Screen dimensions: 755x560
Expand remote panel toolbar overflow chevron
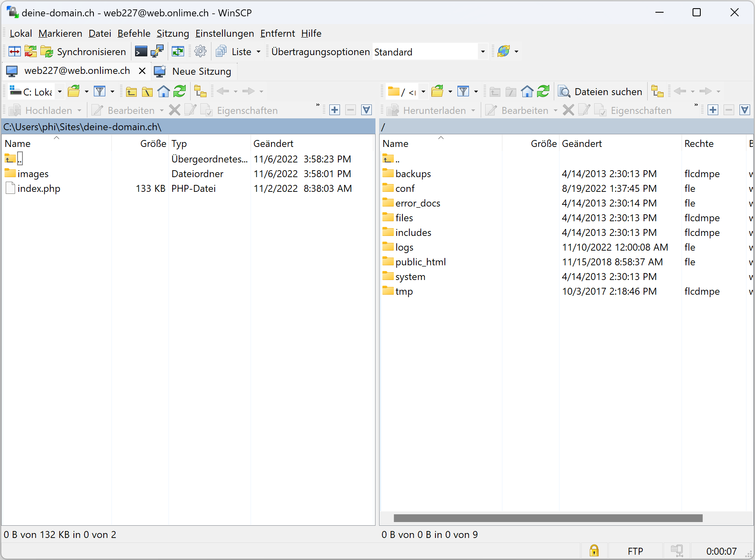pos(696,105)
